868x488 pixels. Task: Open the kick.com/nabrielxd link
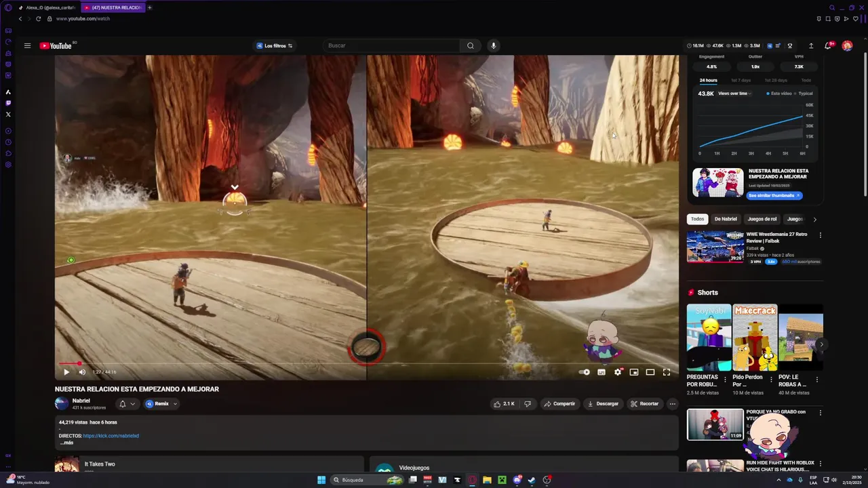coord(111,436)
